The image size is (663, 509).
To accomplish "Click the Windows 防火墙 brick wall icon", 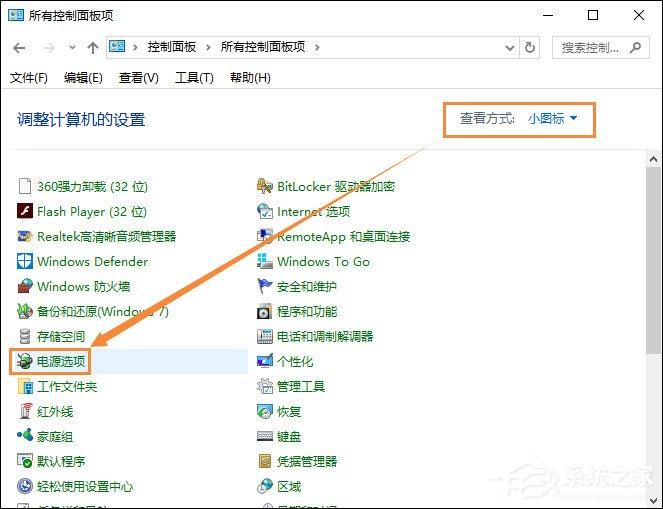I will 25,286.
